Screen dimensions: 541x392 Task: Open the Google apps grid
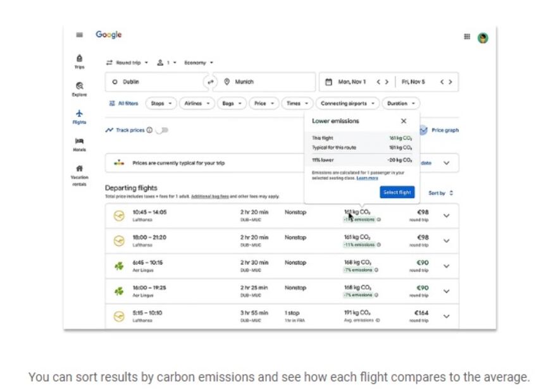click(x=467, y=37)
